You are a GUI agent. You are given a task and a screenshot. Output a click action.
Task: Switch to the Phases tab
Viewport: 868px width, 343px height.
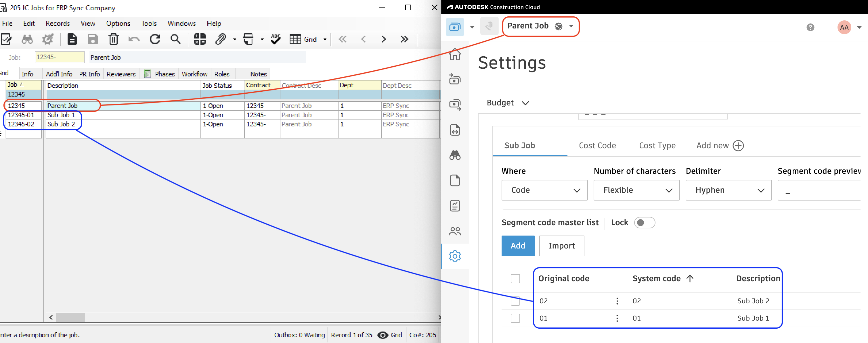tap(160, 74)
